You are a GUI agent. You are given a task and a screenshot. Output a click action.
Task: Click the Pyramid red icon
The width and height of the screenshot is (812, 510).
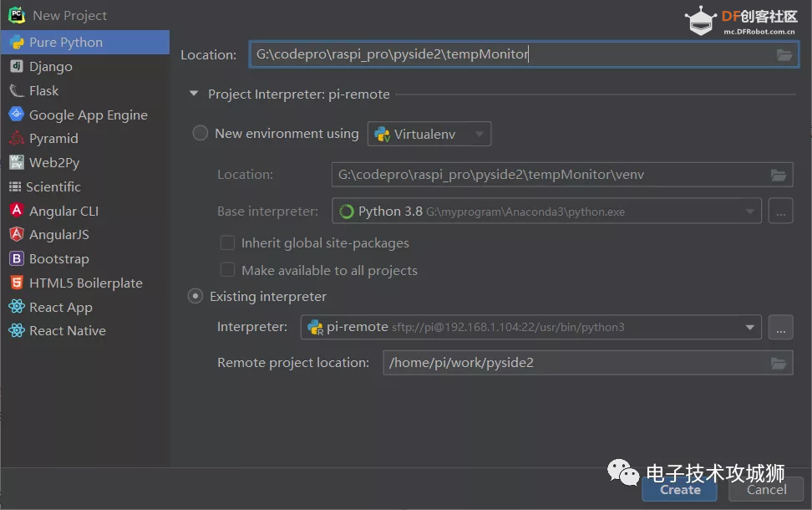(17, 138)
